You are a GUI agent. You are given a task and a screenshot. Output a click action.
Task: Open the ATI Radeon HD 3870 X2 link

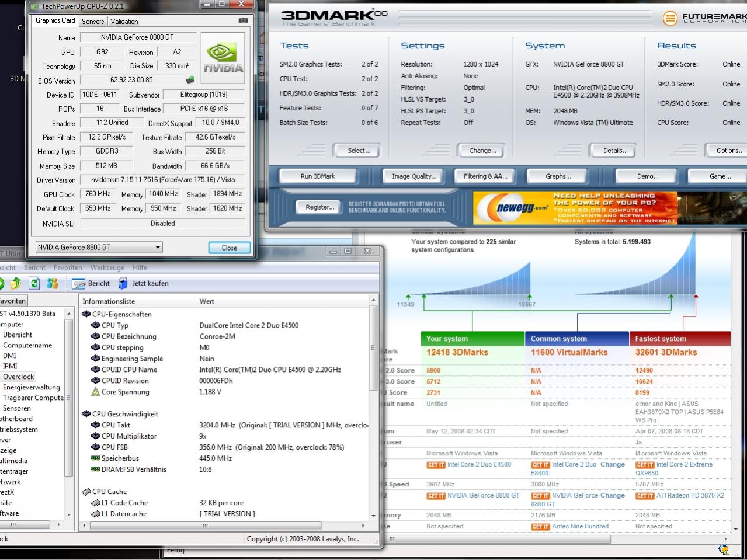pyautogui.click(x=690, y=495)
